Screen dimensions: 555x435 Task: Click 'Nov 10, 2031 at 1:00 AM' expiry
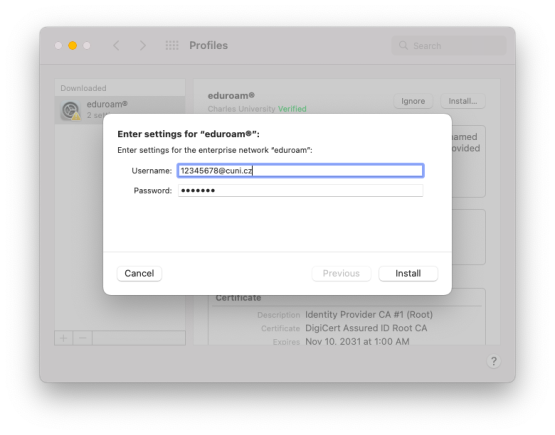(357, 342)
